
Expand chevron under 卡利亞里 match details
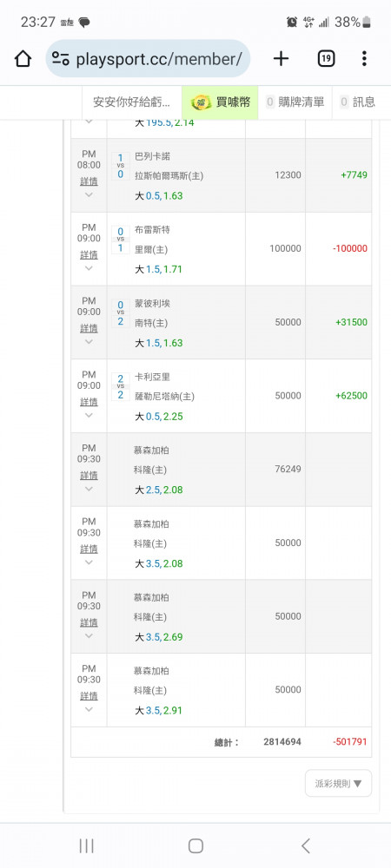[x=89, y=416]
